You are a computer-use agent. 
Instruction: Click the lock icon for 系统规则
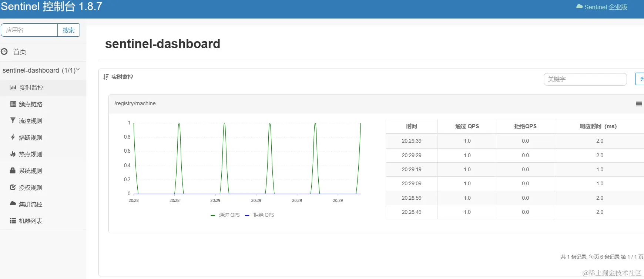point(13,171)
